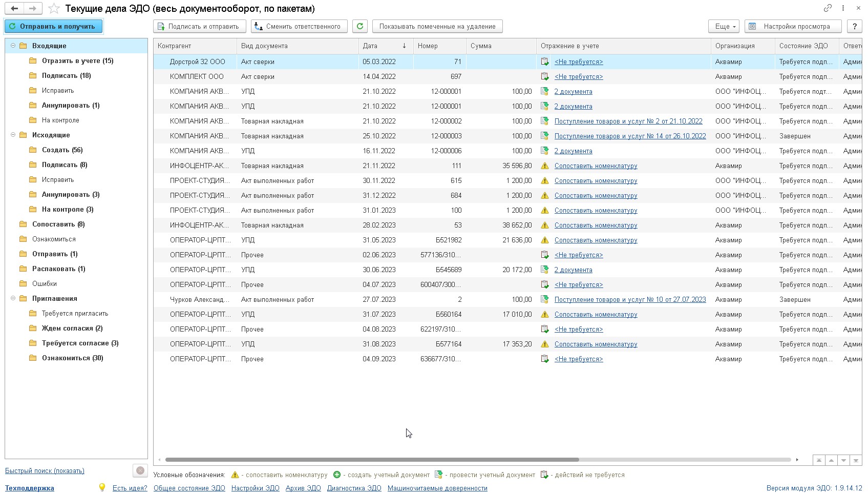This screenshot has height=493, width=868.
Task: Click the warning icon in the number 111 row
Action: click(x=545, y=166)
